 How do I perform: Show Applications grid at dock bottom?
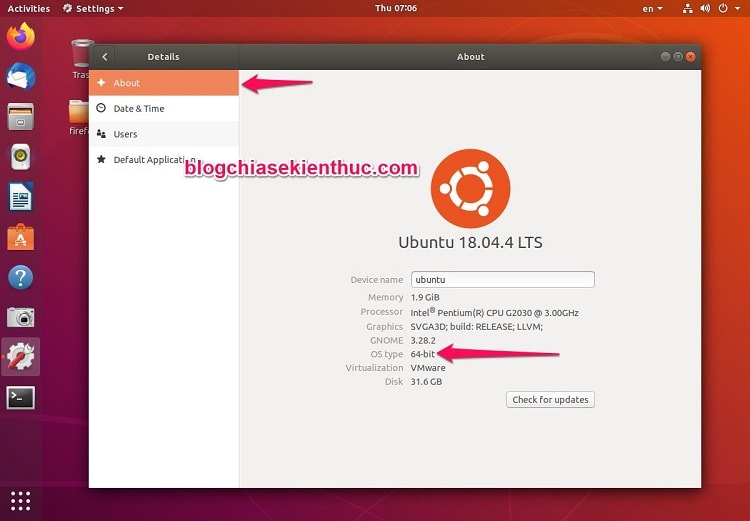[21, 501]
